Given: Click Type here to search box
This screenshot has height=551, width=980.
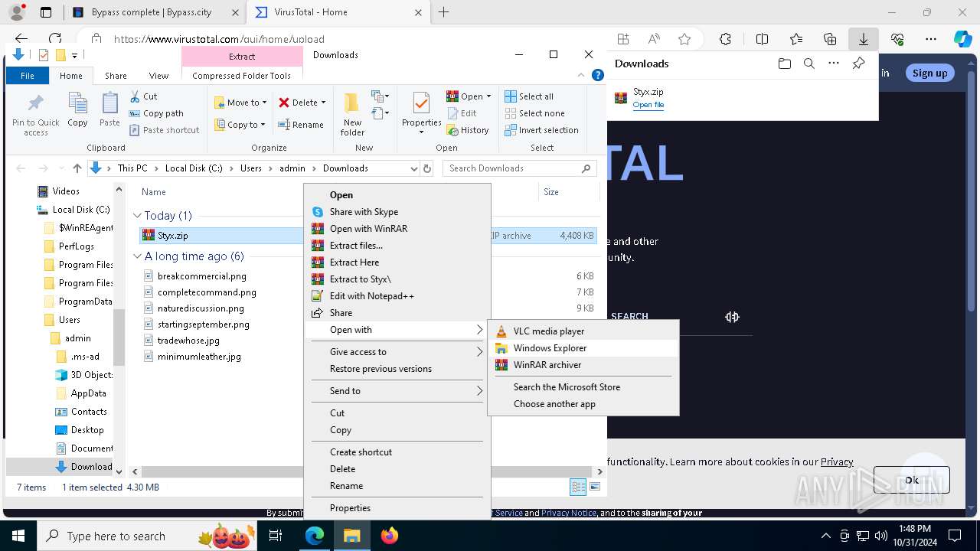Looking at the screenshot, I should (x=145, y=536).
